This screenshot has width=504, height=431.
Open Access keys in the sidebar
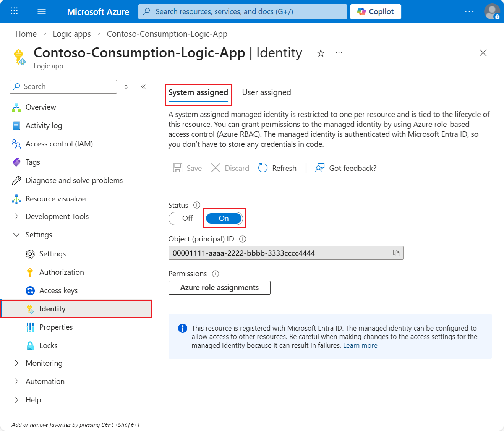[x=58, y=290]
